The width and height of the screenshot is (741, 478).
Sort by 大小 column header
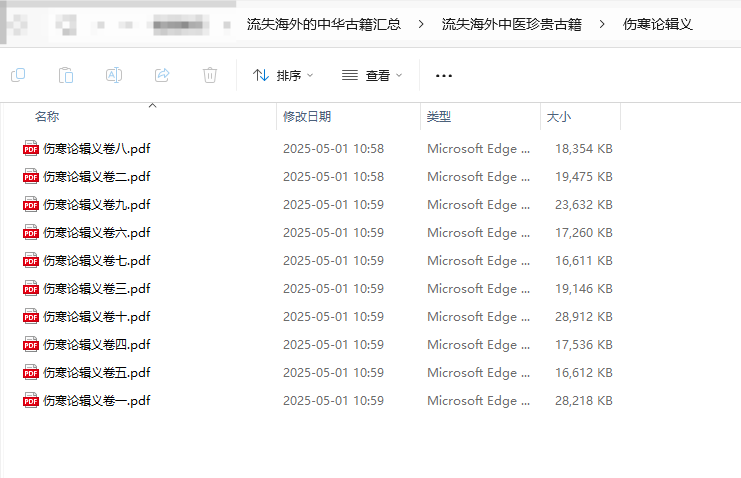(559, 117)
